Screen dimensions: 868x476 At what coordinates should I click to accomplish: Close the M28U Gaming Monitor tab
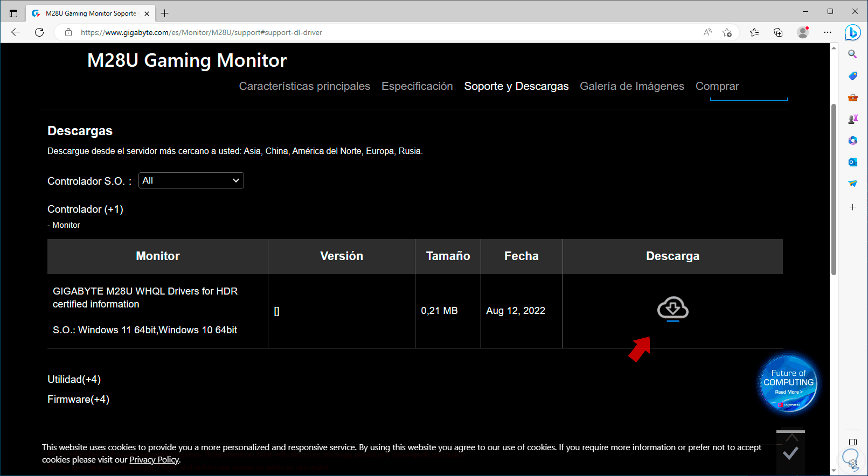click(x=147, y=13)
